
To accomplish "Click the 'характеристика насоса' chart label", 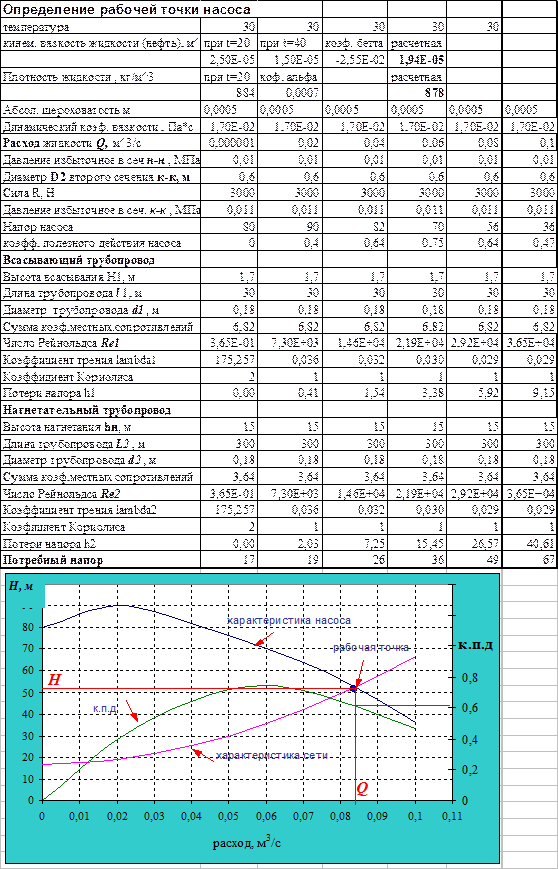I will [289, 620].
